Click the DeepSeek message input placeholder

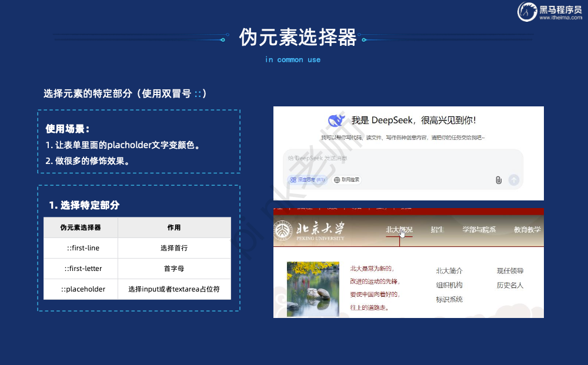(x=318, y=158)
